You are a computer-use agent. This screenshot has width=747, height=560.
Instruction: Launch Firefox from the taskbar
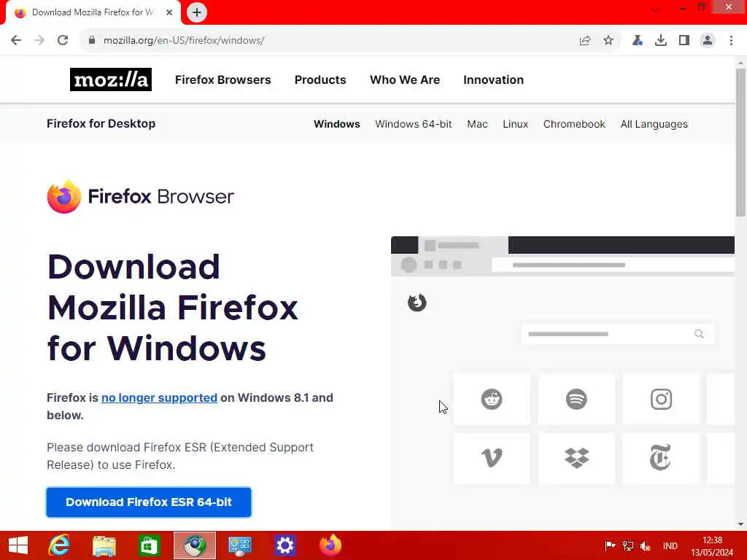(x=330, y=545)
